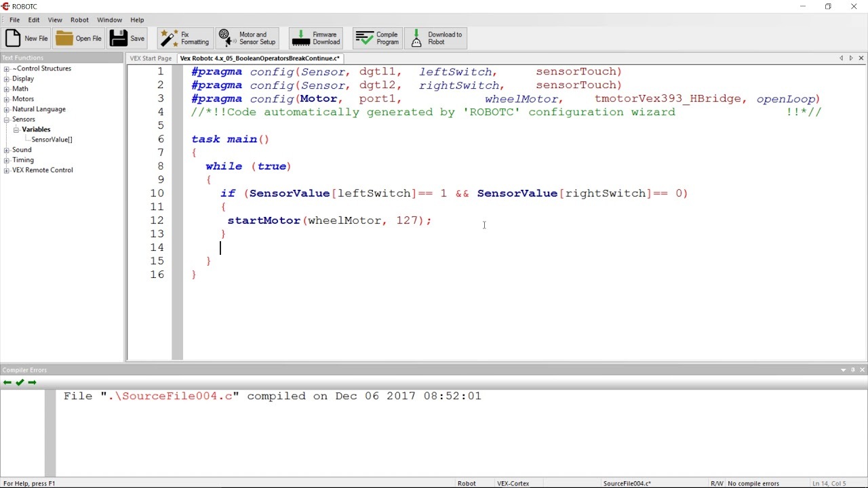Screen dimensions: 868x488
Task: Click SourceFile004.c* in the status bar
Action: click(627, 483)
